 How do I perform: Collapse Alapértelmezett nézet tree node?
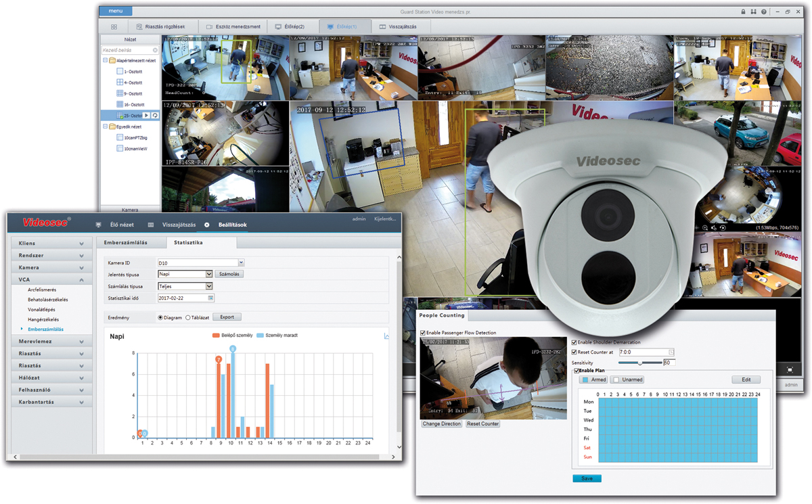coord(105,60)
